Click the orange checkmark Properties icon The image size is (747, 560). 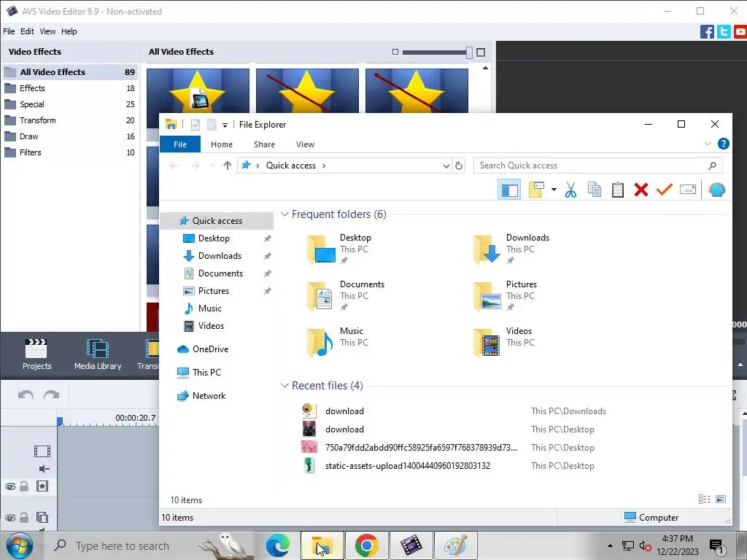[664, 190]
